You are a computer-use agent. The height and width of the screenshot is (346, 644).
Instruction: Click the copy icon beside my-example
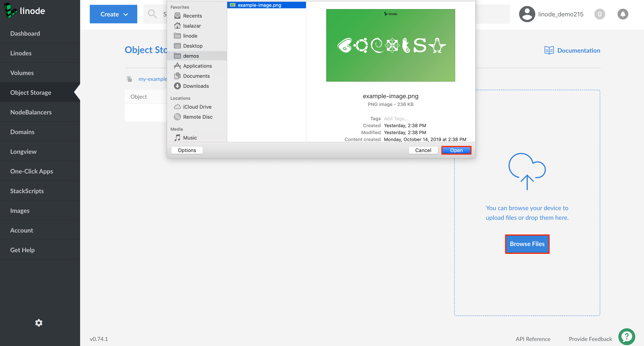(130, 79)
